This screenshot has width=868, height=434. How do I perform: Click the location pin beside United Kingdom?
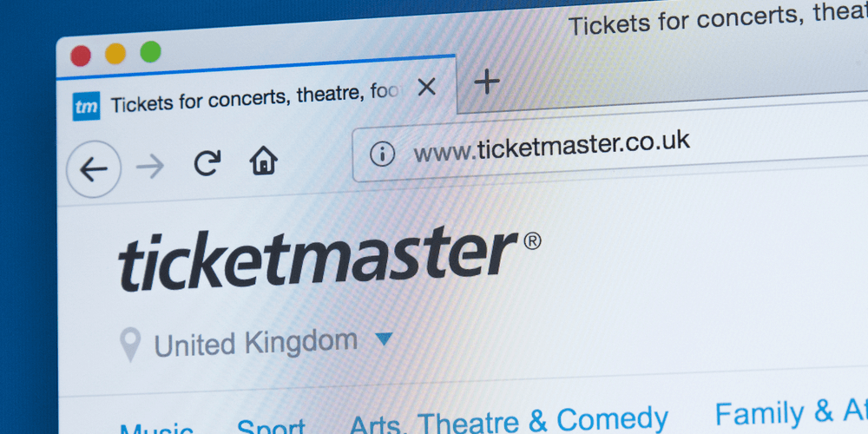(130, 345)
